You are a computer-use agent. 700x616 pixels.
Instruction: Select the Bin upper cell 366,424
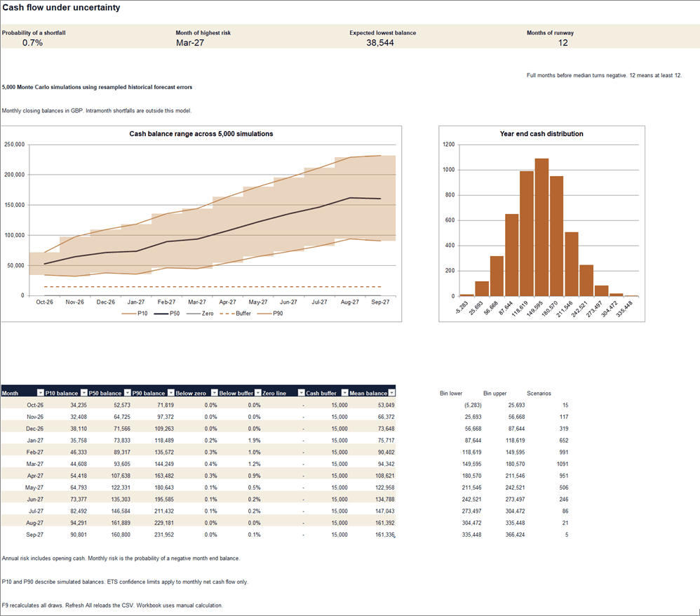pos(515,535)
